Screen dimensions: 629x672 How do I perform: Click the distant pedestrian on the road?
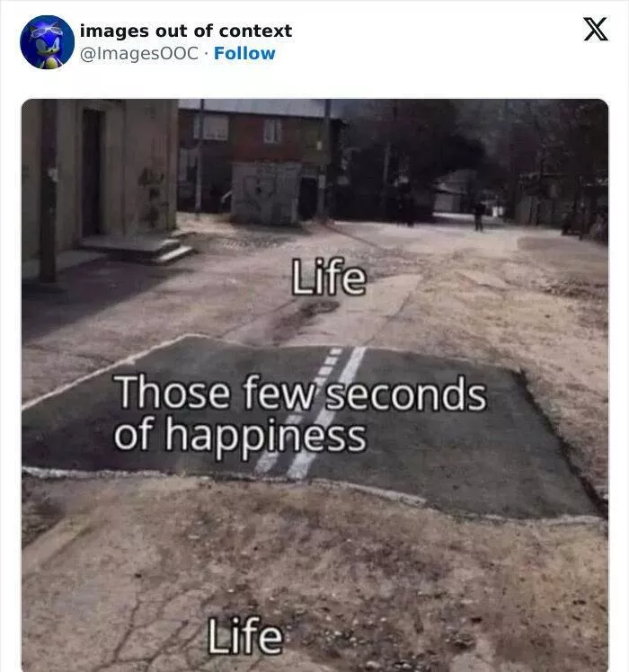tap(479, 216)
